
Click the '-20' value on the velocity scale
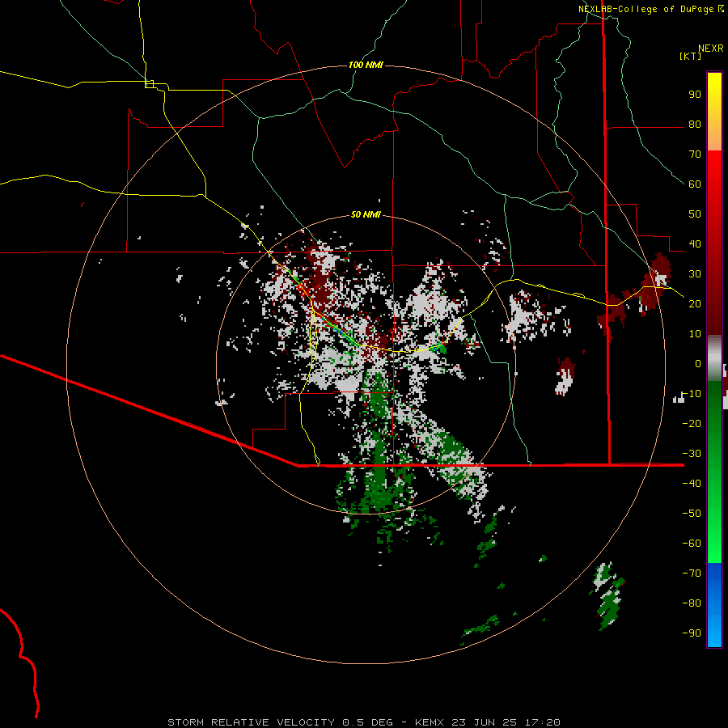692,423
